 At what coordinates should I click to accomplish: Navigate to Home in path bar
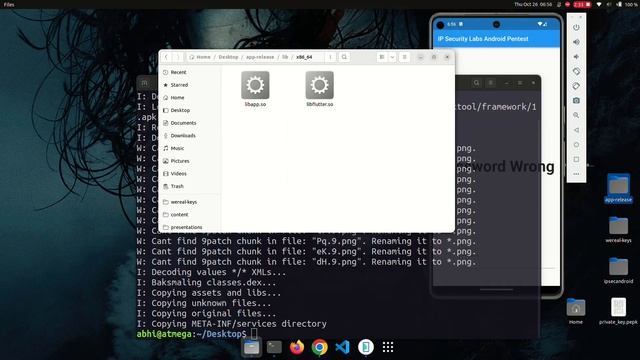[200, 57]
